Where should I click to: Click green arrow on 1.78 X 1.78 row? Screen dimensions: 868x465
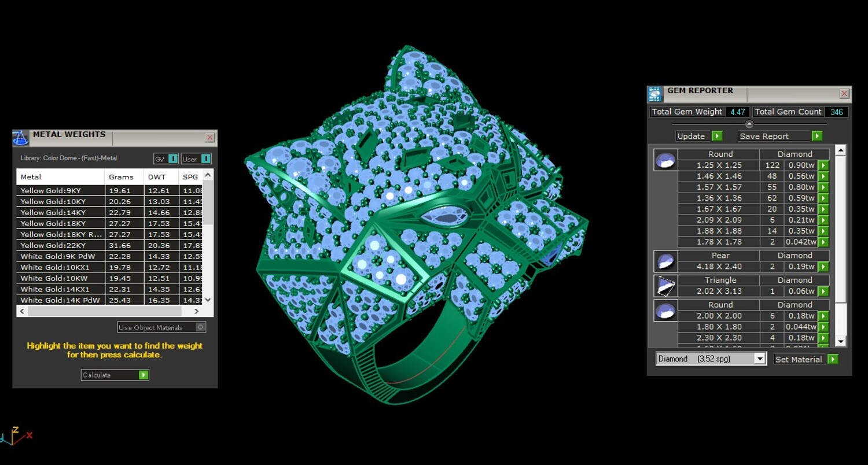point(823,242)
